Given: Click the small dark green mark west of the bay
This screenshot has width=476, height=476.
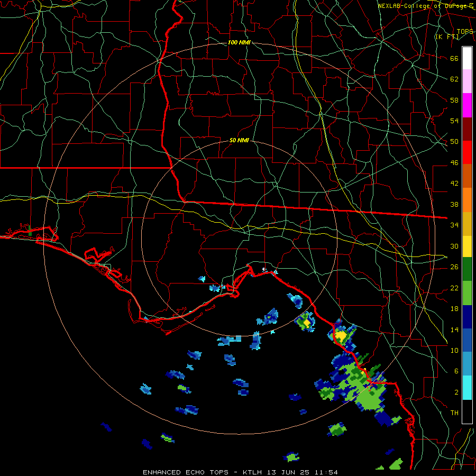Looking at the screenshot, I should pyautogui.click(x=30, y=231).
